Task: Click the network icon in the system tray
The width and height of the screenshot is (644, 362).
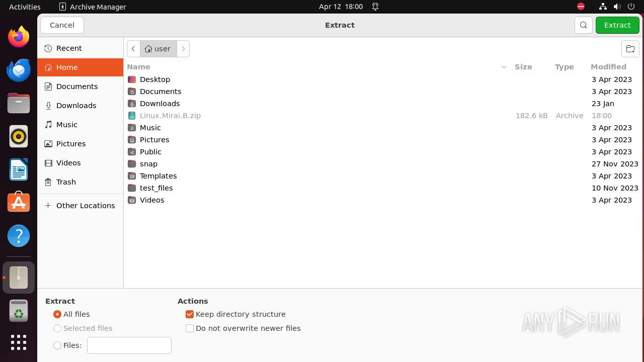Action: click(x=603, y=7)
